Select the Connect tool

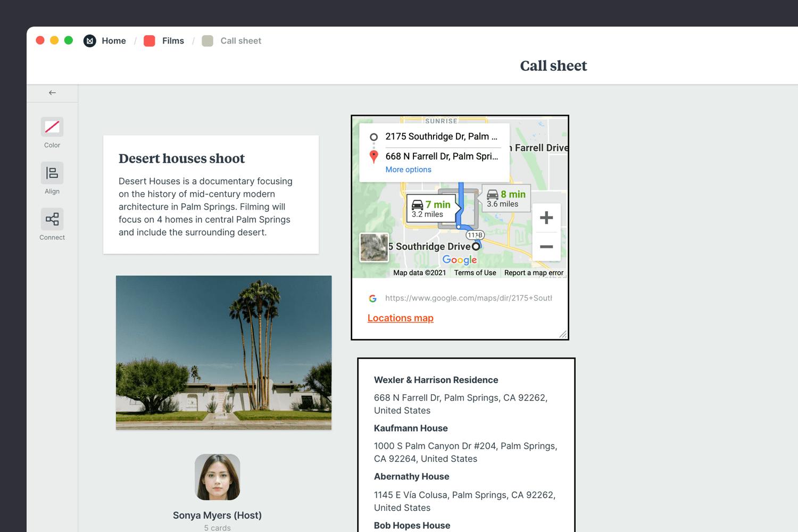tap(52, 219)
